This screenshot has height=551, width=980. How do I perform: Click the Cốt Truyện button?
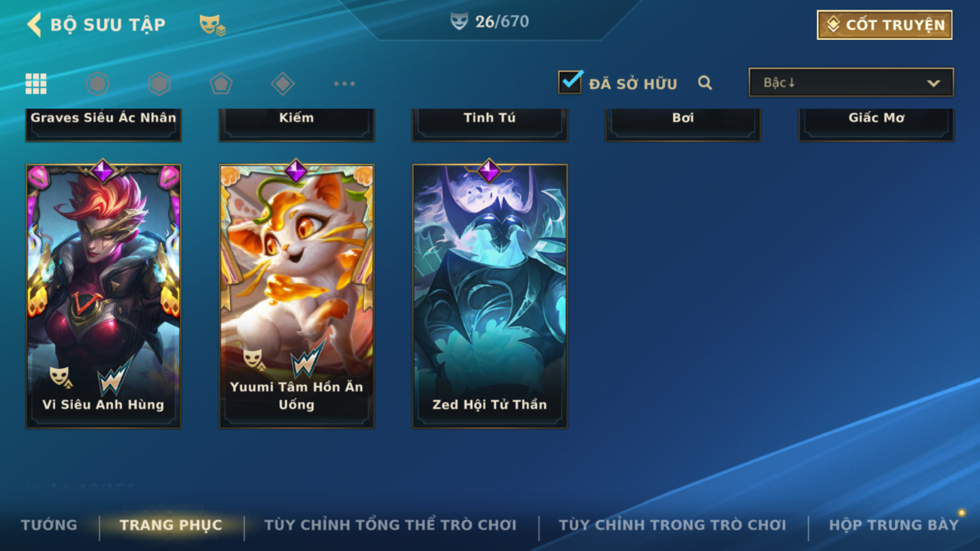coord(884,25)
